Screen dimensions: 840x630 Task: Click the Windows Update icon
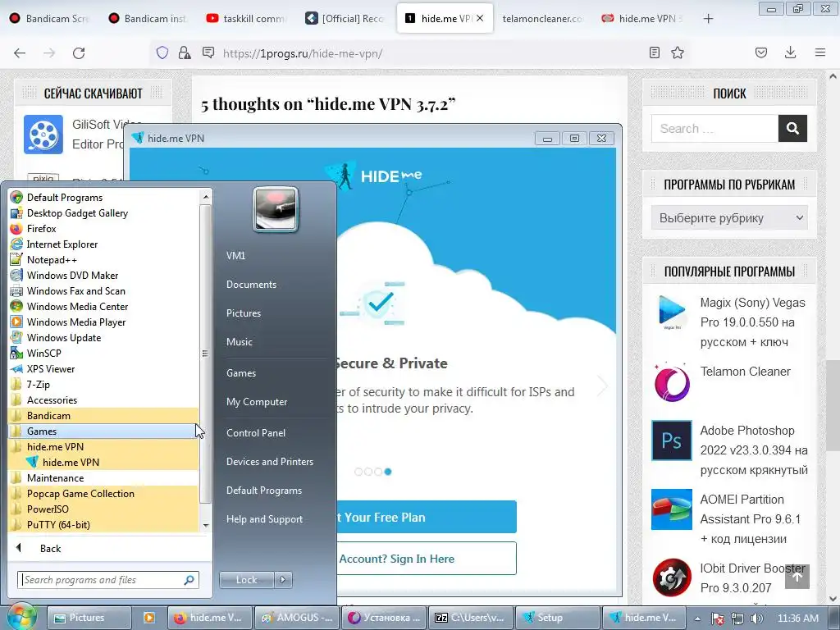(16, 337)
